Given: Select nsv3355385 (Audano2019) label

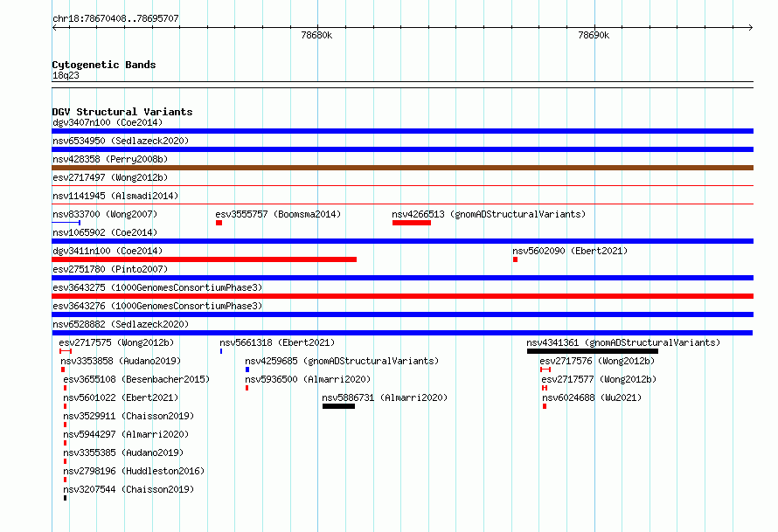Looking at the screenshot, I should (x=123, y=453).
